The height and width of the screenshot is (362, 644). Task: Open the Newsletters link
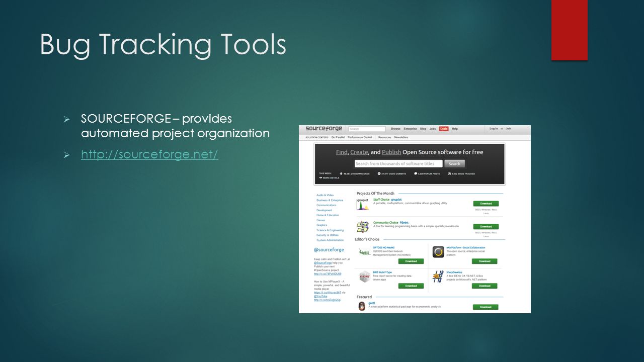401,137
